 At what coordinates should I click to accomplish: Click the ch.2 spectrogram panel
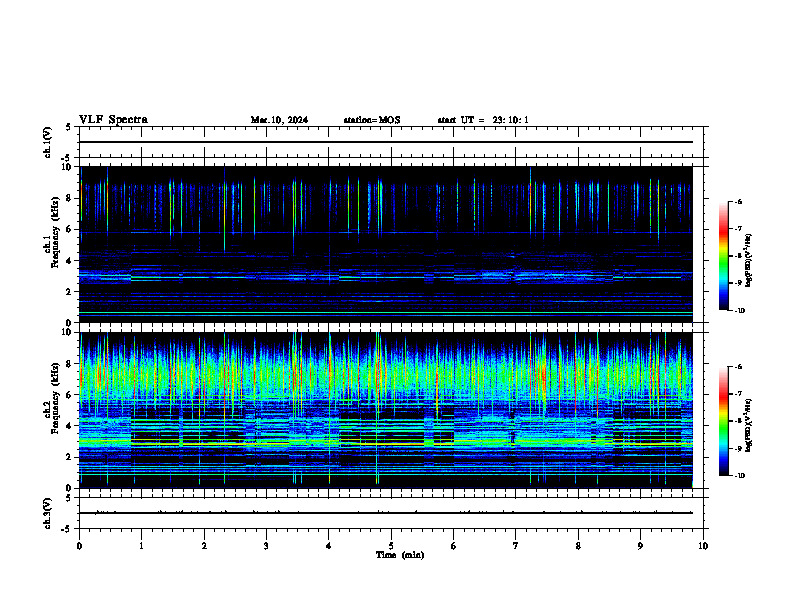[386, 410]
